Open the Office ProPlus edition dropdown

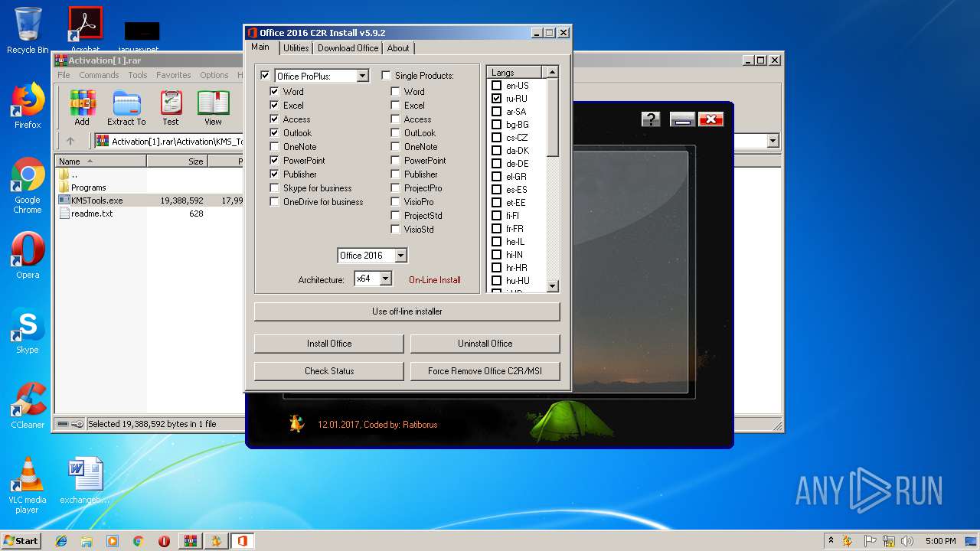[x=363, y=76]
